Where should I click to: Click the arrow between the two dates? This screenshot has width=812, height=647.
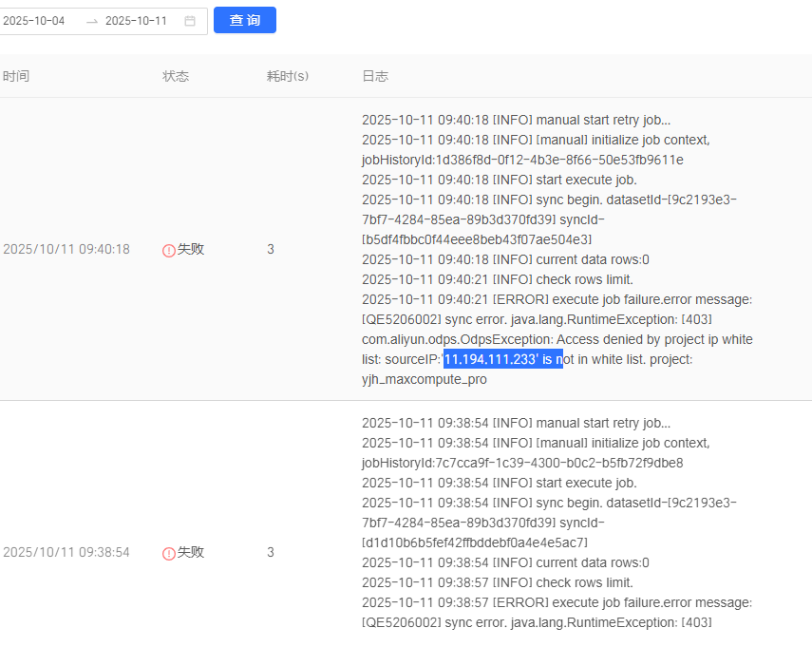point(91,21)
